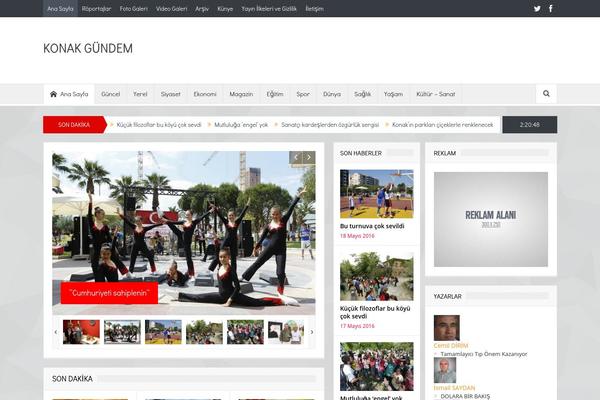Click the date 17 Mayıs 2016
The image size is (600, 400).
coord(357,326)
